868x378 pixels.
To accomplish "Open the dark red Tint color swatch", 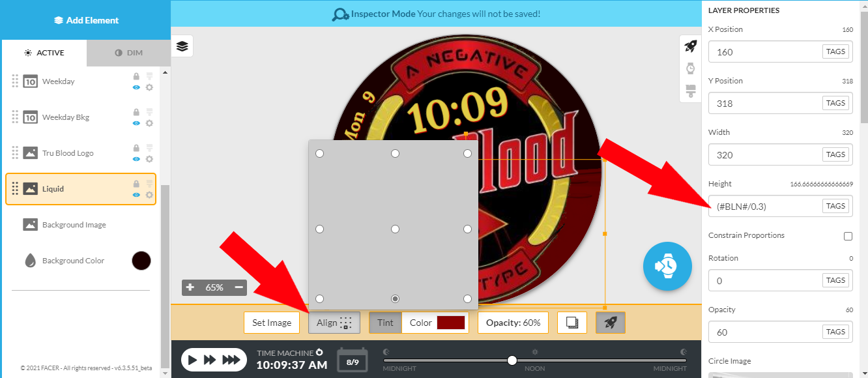I will [451, 323].
